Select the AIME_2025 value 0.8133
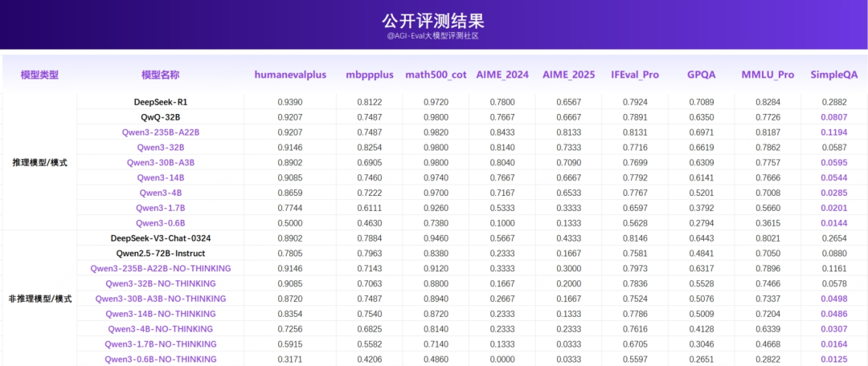 (568, 132)
